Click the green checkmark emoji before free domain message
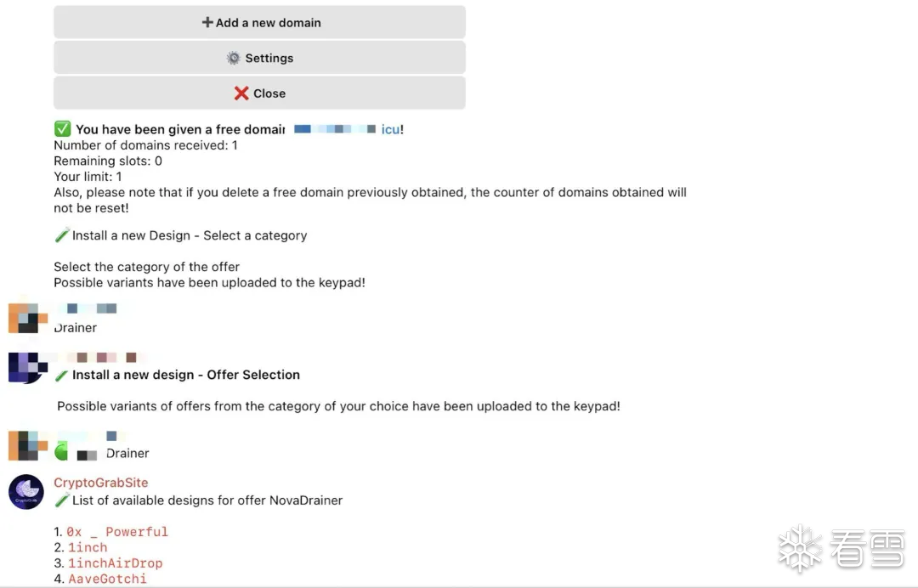Image resolution: width=918 pixels, height=588 pixels. [62, 129]
